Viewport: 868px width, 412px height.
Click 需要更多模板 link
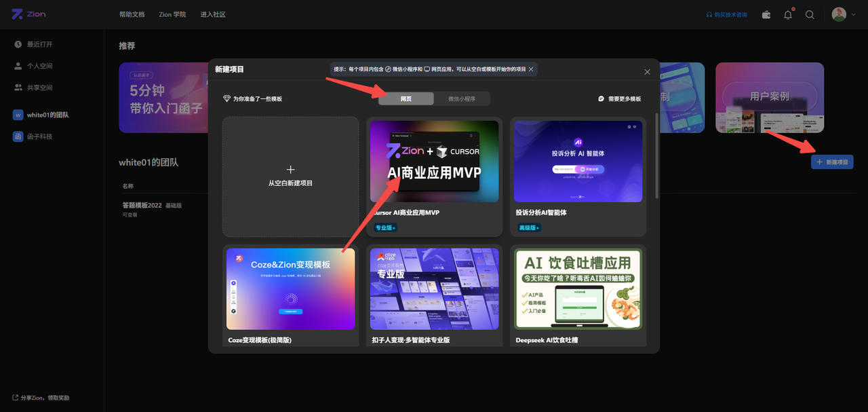[x=625, y=99]
